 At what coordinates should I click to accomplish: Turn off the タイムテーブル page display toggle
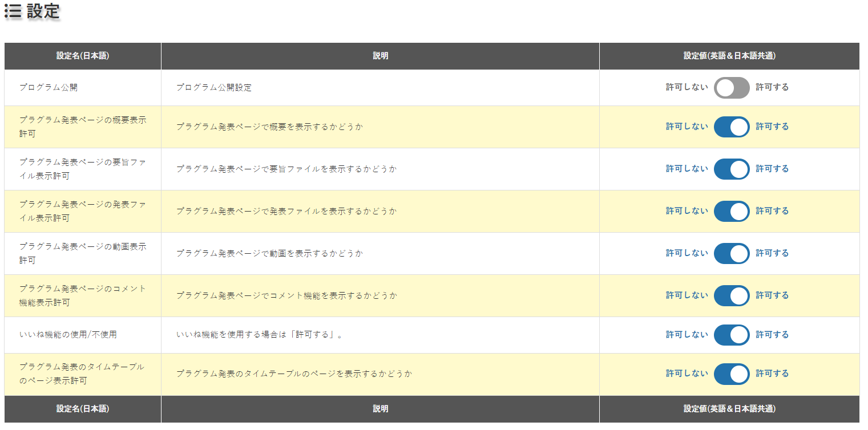732,374
